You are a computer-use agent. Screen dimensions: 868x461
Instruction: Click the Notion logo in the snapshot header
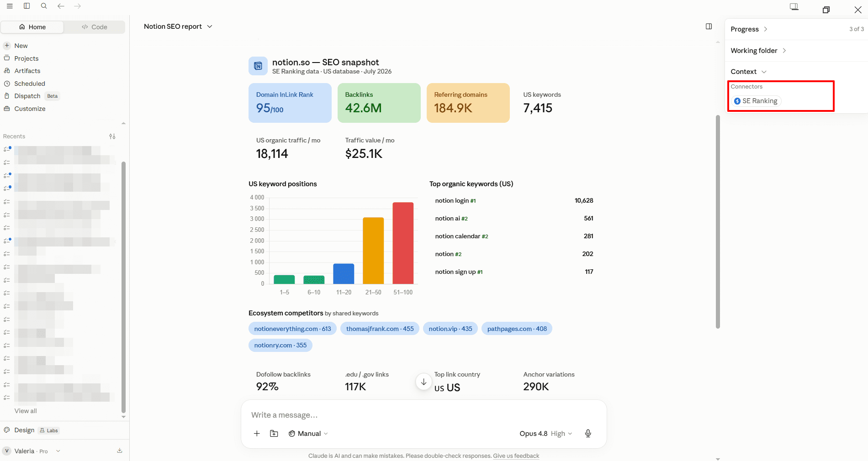coord(258,66)
